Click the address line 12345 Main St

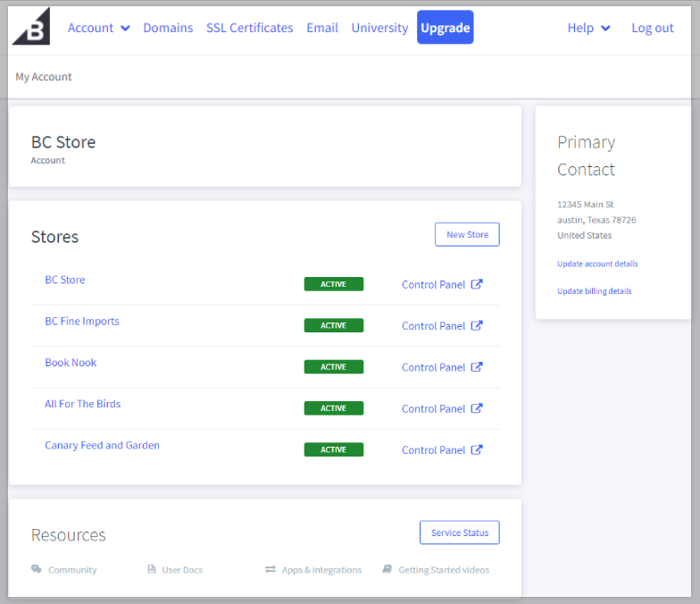(x=585, y=204)
